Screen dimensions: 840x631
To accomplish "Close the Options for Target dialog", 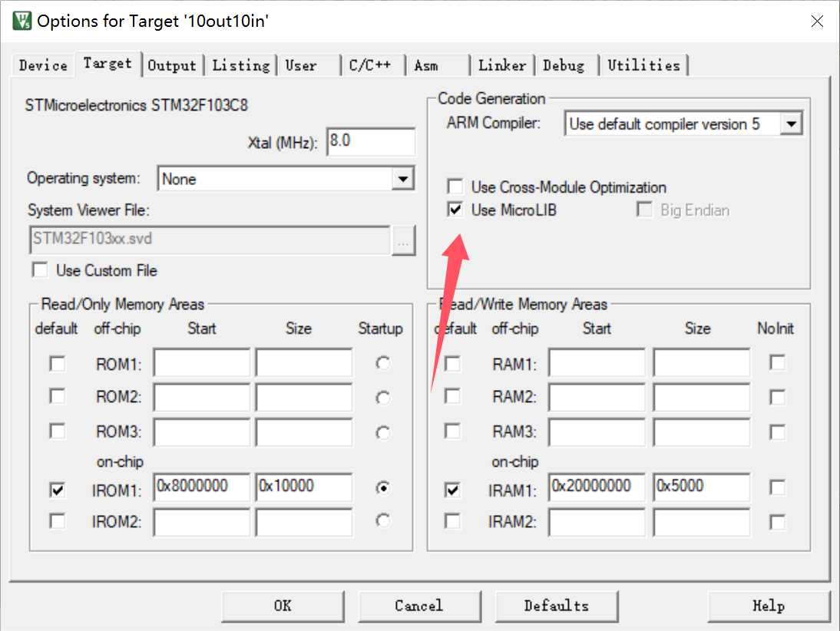I will click(x=817, y=21).
